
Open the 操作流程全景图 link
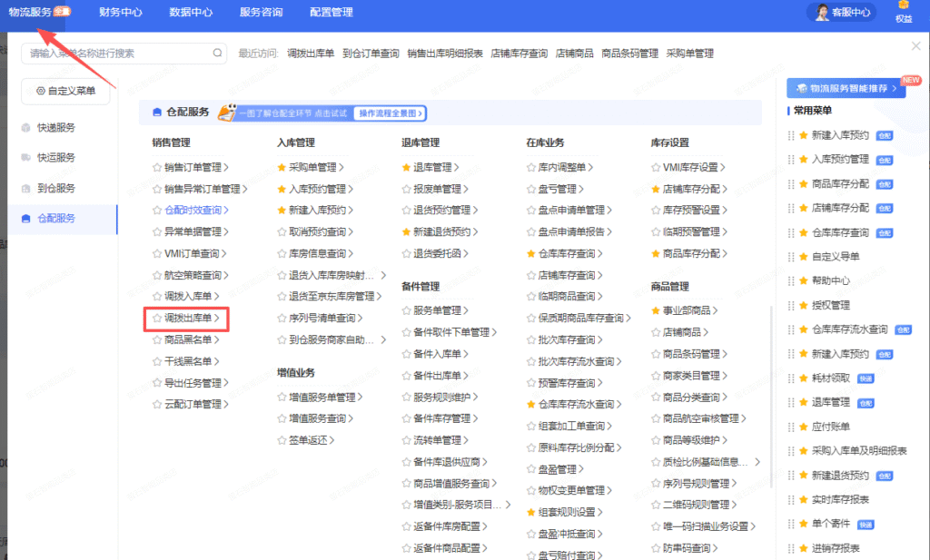390,113
